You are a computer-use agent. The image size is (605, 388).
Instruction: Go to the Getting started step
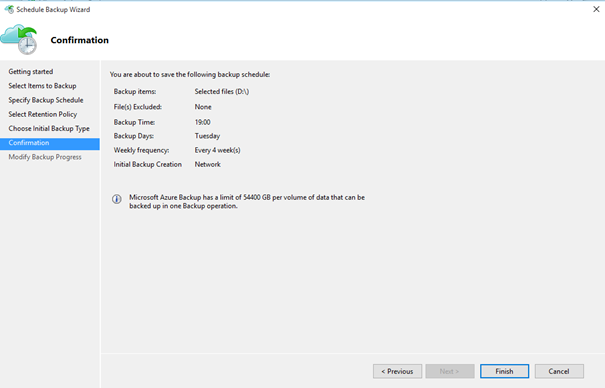coord(31,71)
